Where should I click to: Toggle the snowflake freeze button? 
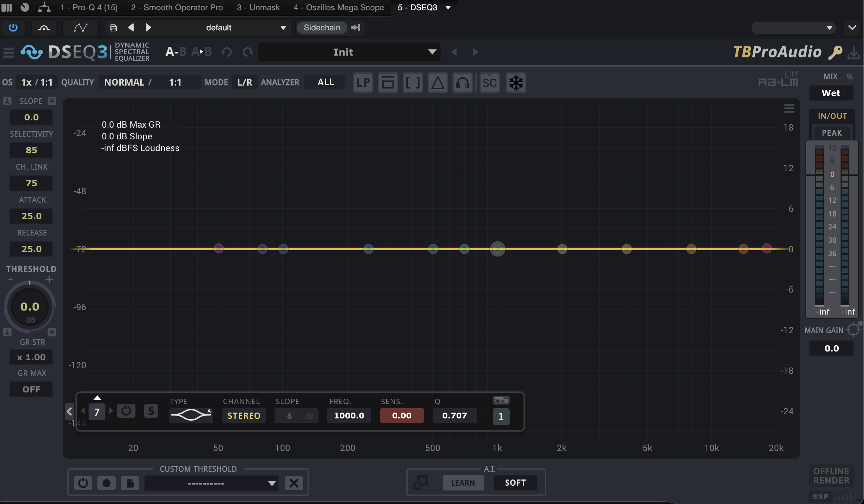click(x=516, y=83)
